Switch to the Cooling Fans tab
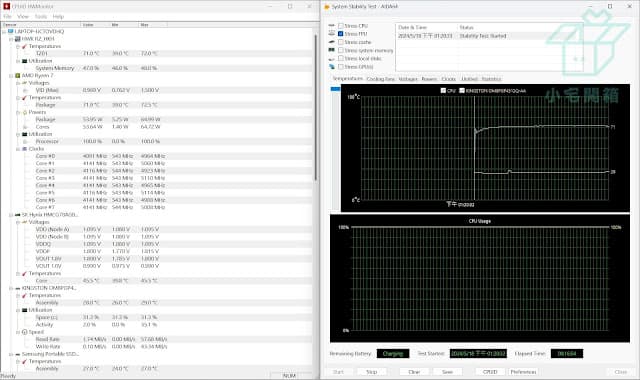 (x=380, y=79)
